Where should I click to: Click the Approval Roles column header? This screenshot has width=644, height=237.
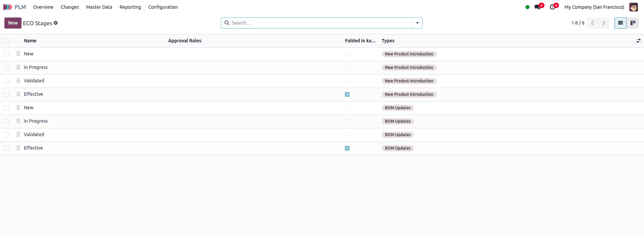185,41
